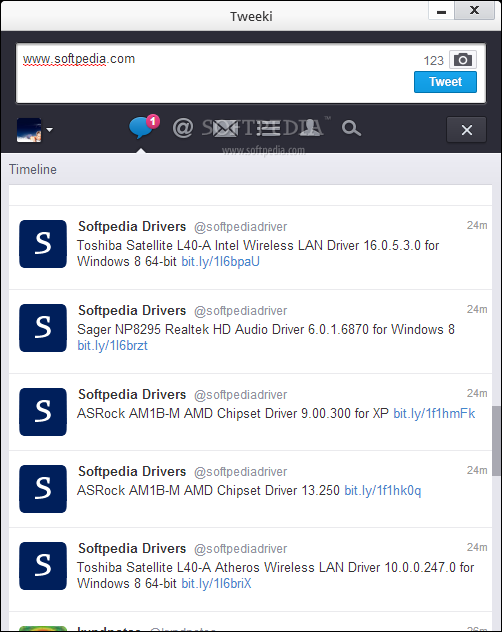This screenshot has height=632, width=502.
Task: Open link bit.ly/1f1hmFk
Action: coord(434,413)
